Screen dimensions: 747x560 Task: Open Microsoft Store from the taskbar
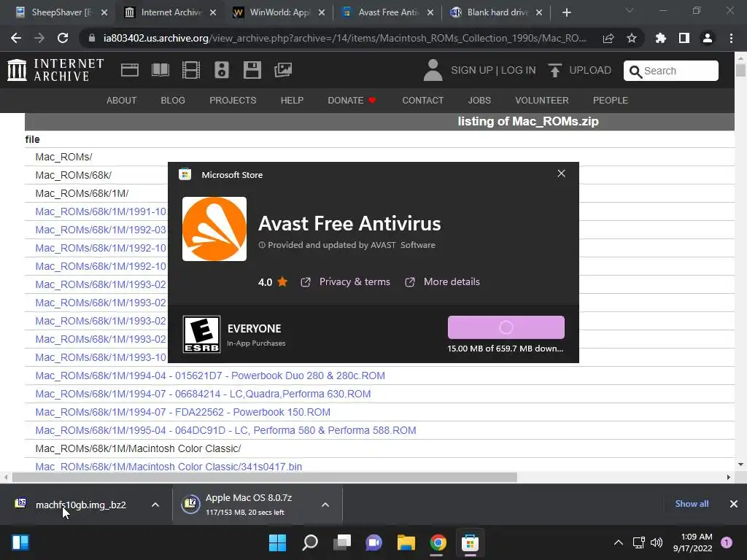point(470,542)
